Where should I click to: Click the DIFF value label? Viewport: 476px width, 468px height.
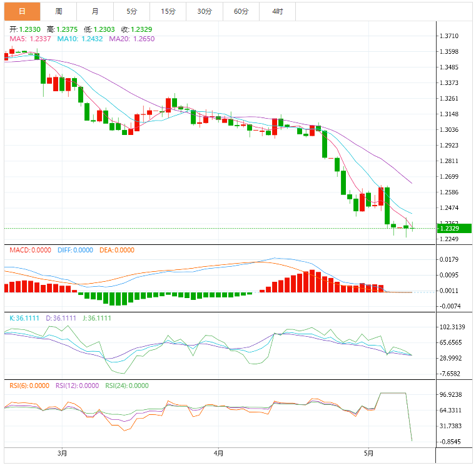tap(75, 250)
